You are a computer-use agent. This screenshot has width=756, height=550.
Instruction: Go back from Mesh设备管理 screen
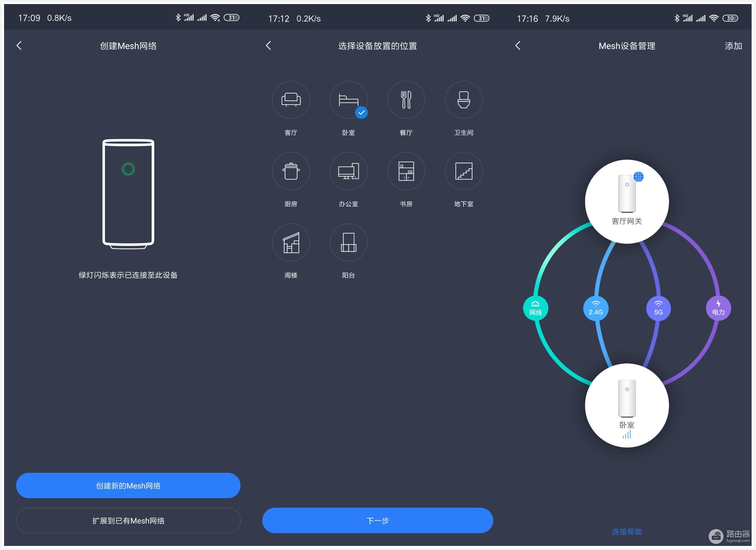click(518, 46)
